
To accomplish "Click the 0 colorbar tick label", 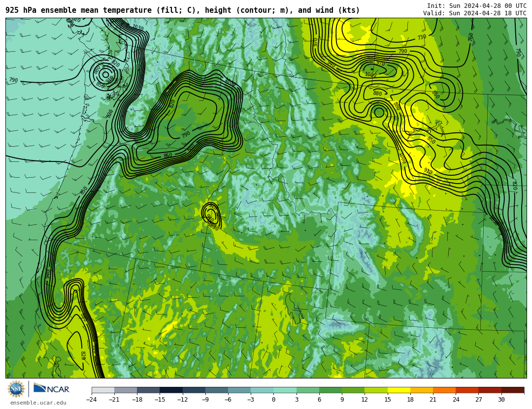I will [273, 400].
